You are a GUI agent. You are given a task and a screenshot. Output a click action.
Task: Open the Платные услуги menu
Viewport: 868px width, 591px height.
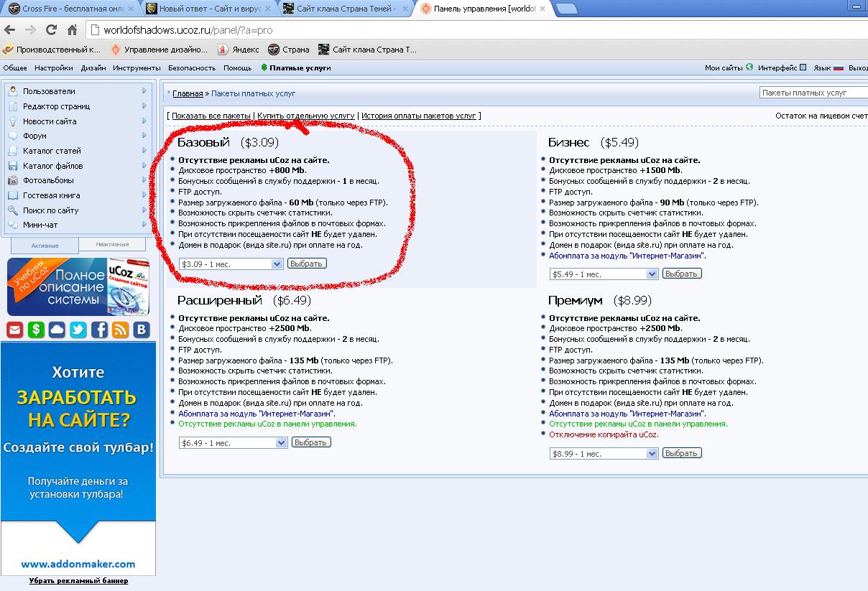(295, 68)
